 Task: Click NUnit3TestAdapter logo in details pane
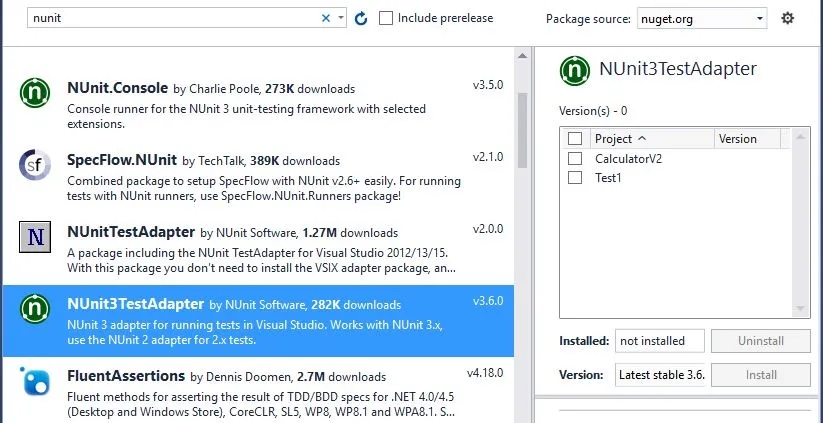coord(574,70)
